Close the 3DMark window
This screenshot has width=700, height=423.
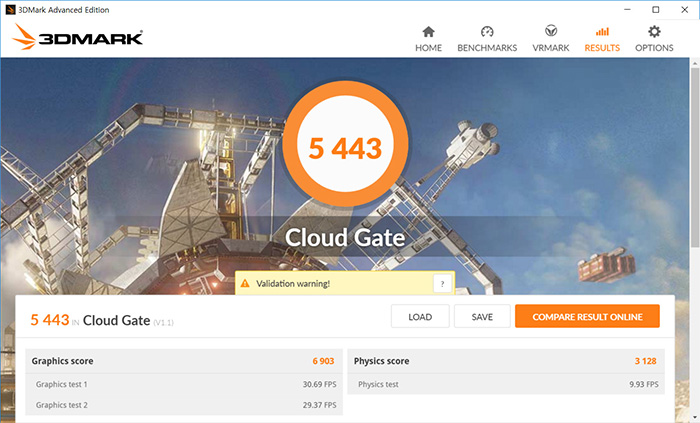point(684,9)
